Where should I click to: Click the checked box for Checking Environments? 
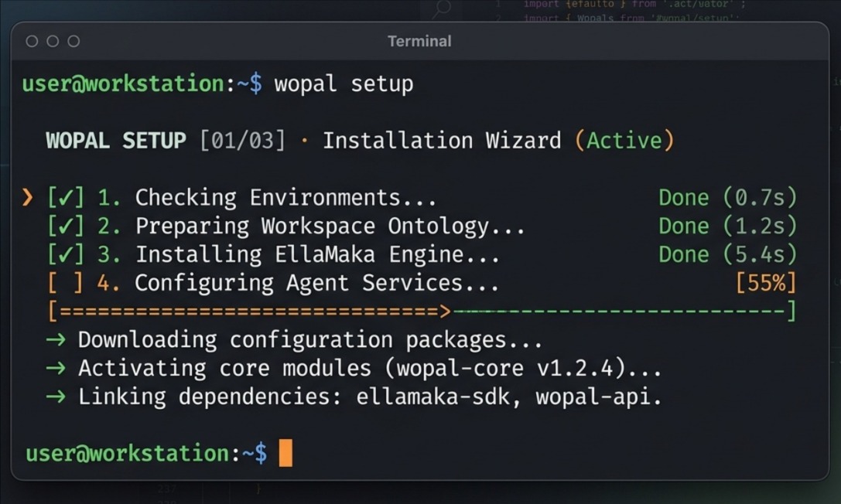pyautogui.click(x=66, y=198)
